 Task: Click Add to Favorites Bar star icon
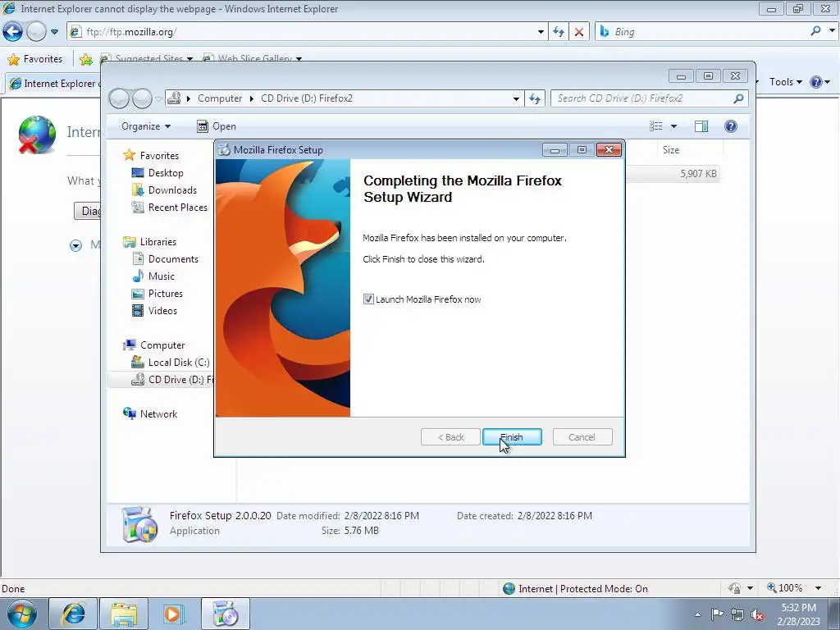click(x=85, y=59)
